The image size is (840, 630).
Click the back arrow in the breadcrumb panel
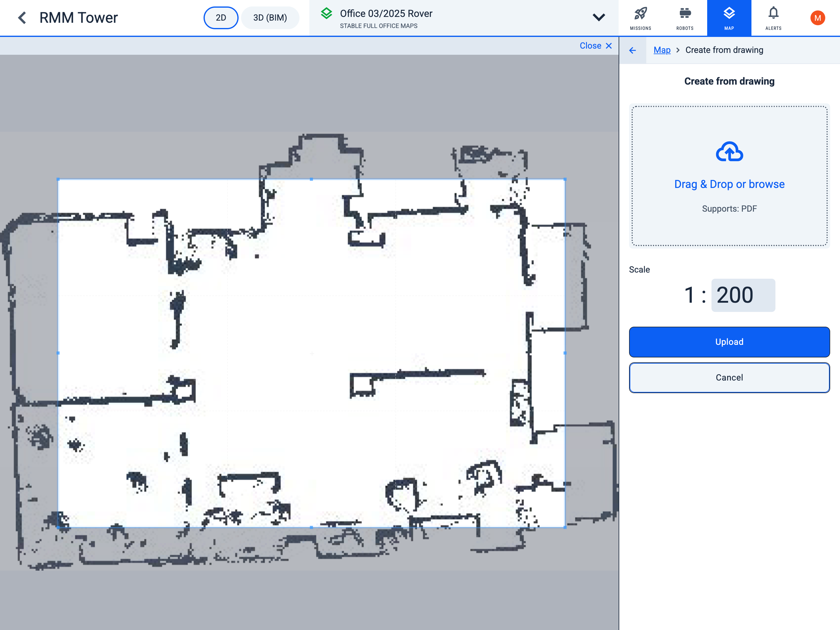[632, 50]
